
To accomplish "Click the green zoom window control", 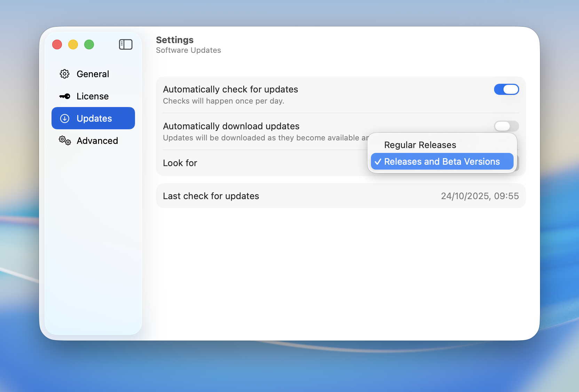I will 89,44.
